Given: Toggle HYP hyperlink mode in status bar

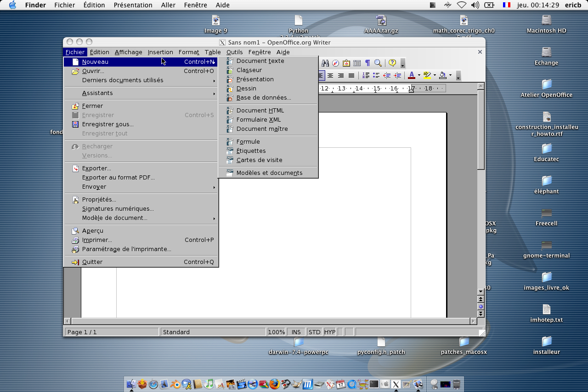Looking at the screenshot, I should [330, 332].
